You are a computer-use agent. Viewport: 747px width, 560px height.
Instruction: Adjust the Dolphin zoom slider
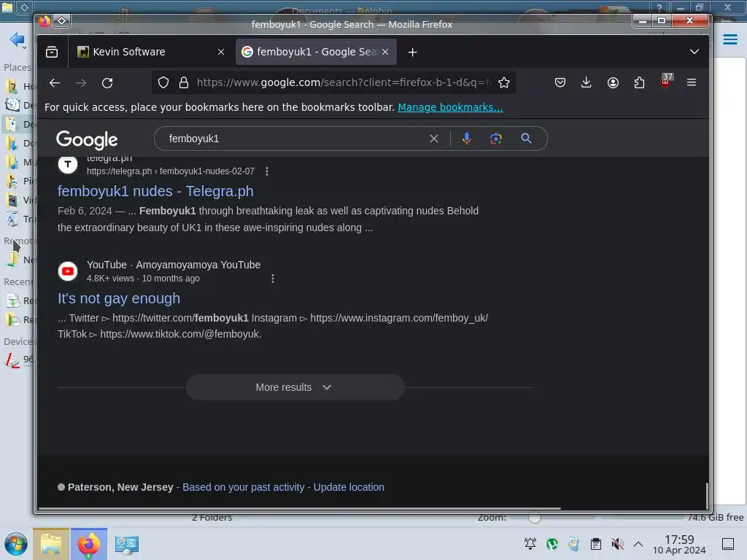click(535, 517)
